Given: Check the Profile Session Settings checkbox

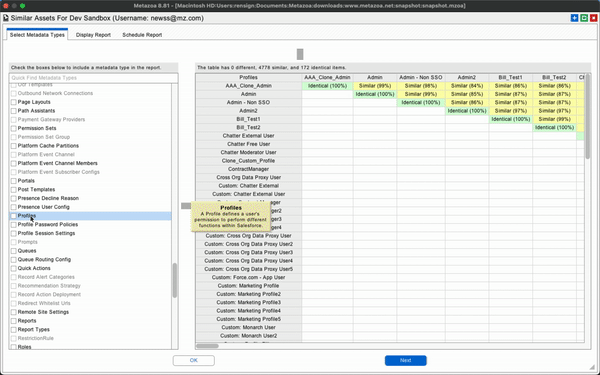Looking at the screenshot, I should [14, 233].
